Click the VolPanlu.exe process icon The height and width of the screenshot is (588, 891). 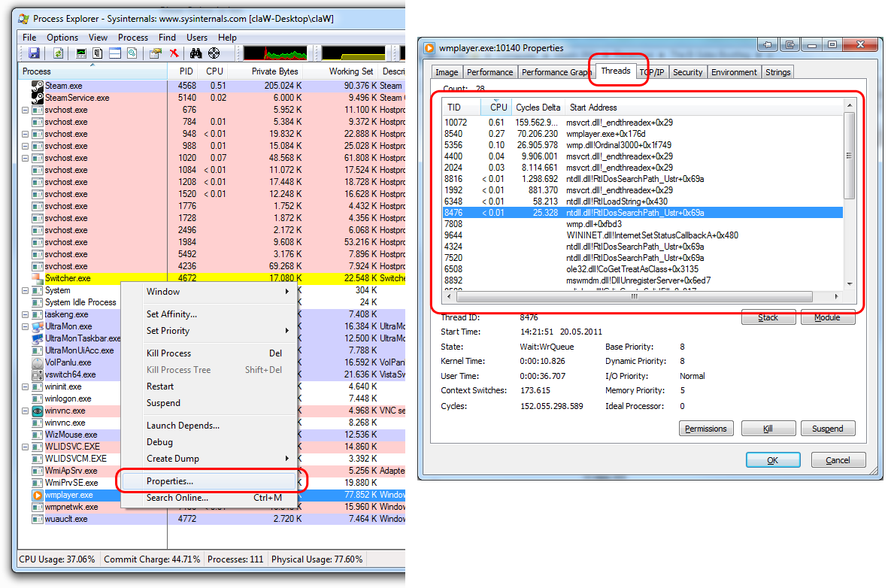coord(38,362)
